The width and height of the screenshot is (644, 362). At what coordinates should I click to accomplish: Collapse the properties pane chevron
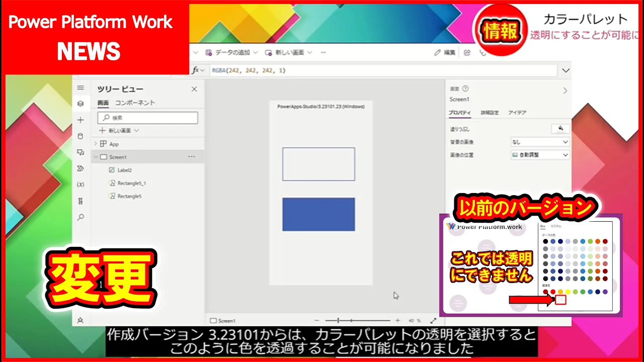(x=565, y=90)
